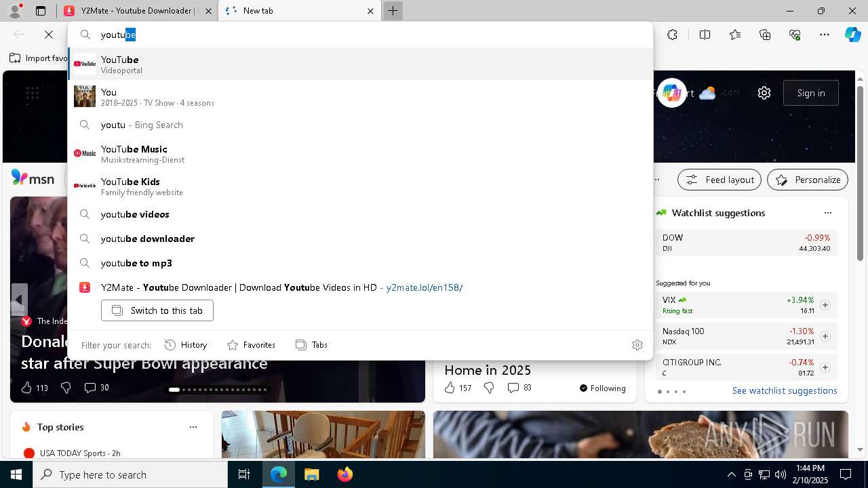Open address bar search settings gear
This screenshot has width=868, height=488.
(637, 345)
